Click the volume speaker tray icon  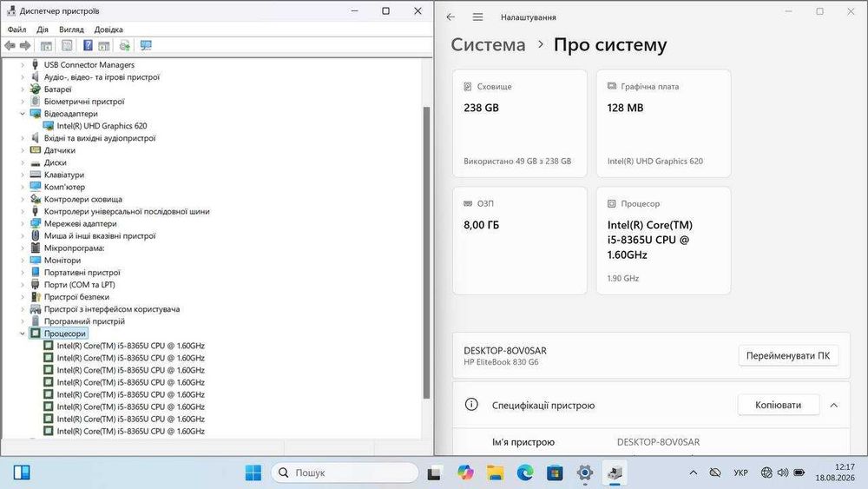(x=782, y=472)
